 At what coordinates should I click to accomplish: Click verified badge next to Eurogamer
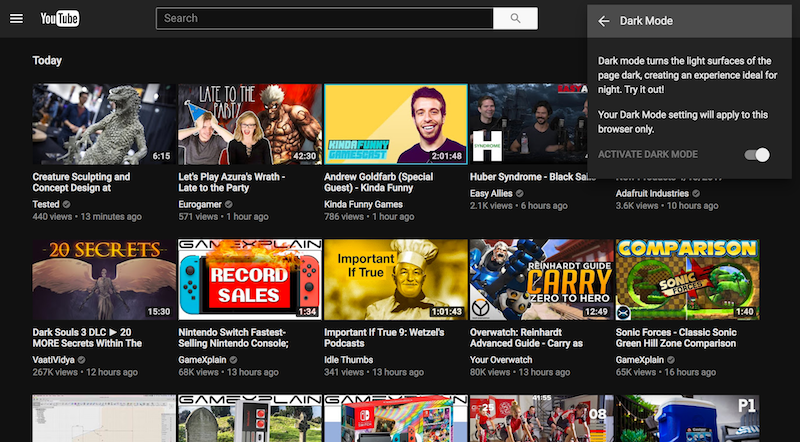(229, 204)
